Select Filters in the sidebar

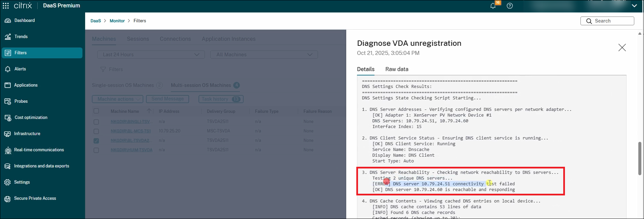tap(42, 53)
